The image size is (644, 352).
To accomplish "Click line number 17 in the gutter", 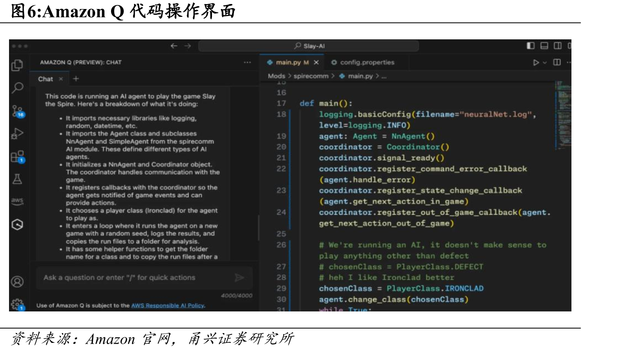I will (281, 103).
